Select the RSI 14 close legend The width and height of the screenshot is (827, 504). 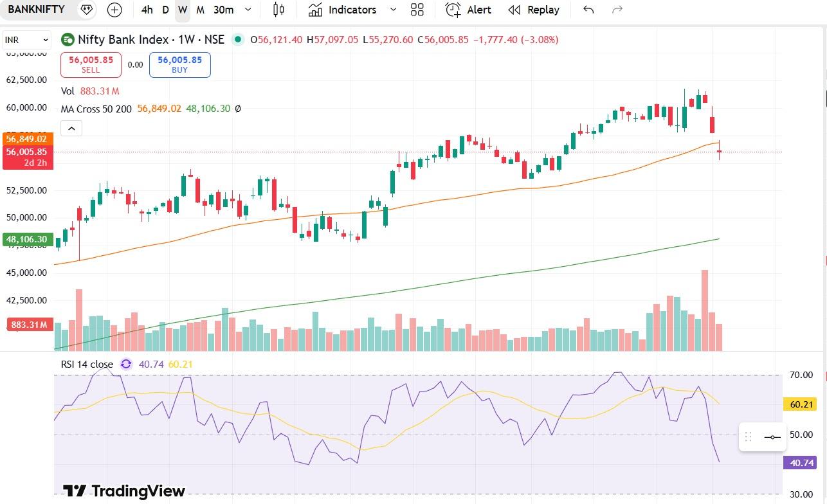click(x=87, y=364)
